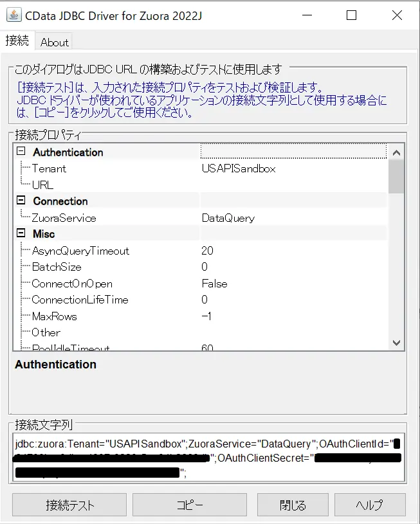The width and height of the screenshot is (420, 524).
Task: Select the MaxRows property row
Action: [201, 316]
